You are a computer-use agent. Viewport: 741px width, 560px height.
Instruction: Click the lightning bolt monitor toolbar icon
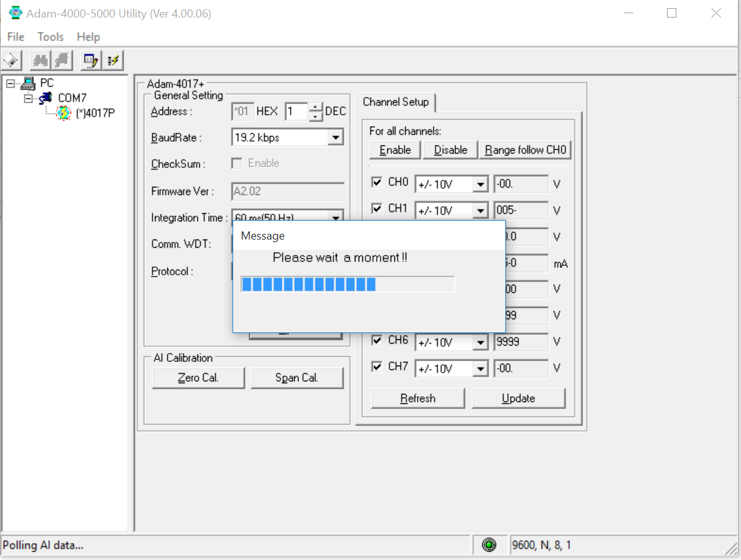[113, 60]
